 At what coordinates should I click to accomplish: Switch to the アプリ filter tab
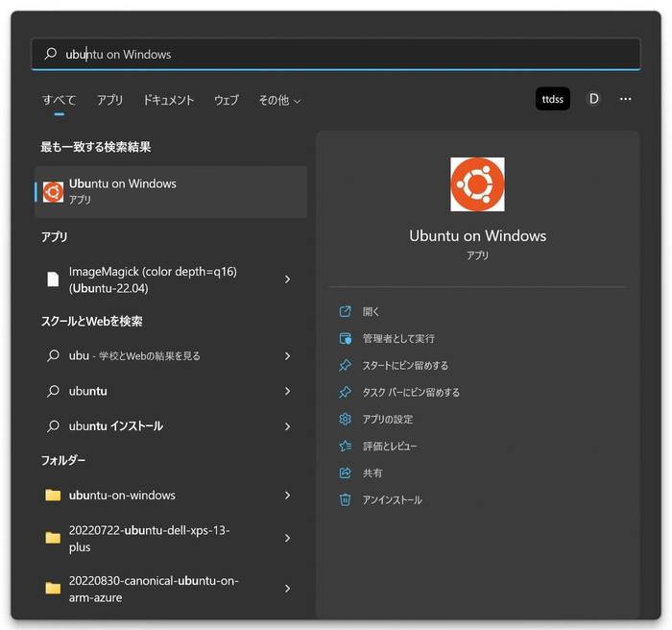point(109,100)
